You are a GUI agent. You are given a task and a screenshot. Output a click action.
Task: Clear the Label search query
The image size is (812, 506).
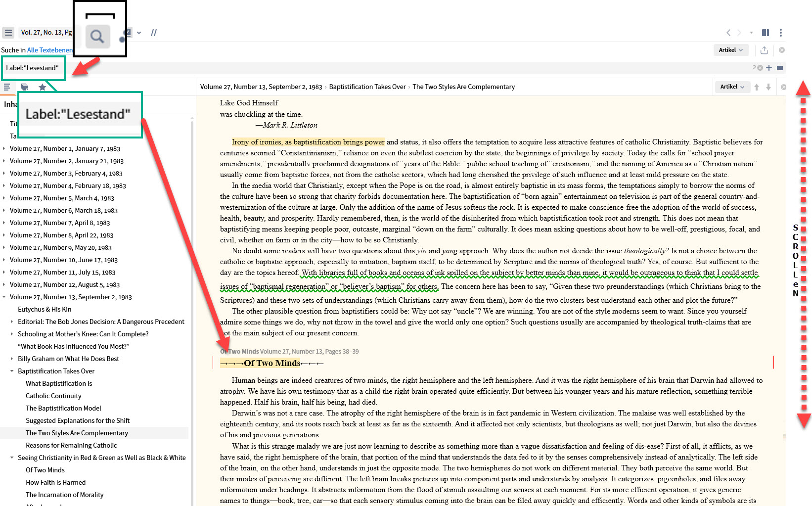coord(760,68)
